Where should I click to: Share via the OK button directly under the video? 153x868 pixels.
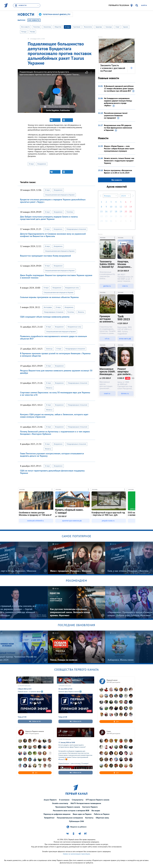tap(68, 120)
